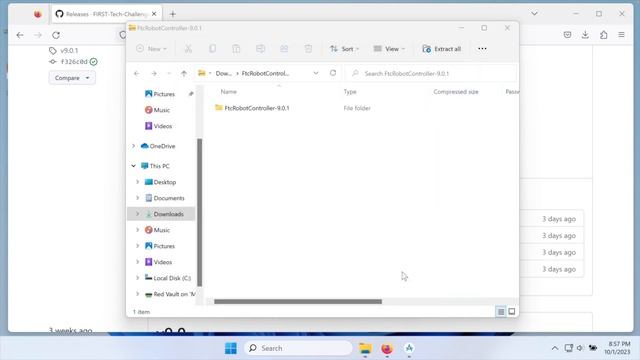Click the Dow... breadcrumb segment

click(x=223, y=73)
